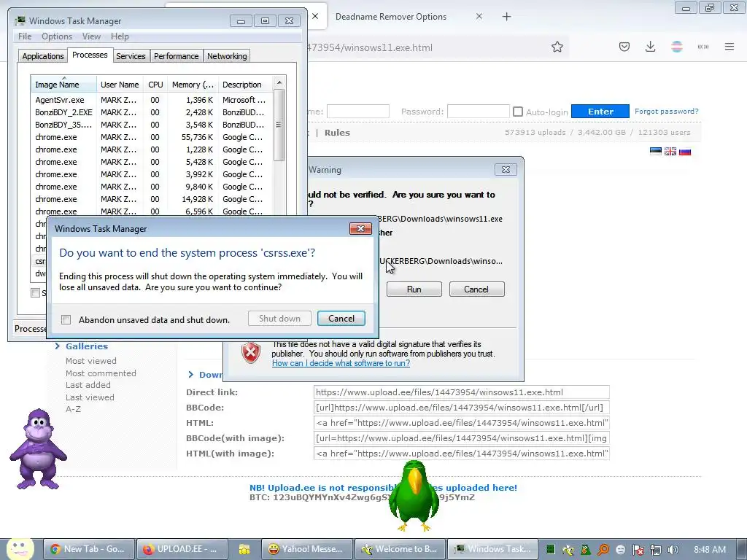Select the Russian flag language icon
This screenshot has height=560, width=747.
point(685,152)
